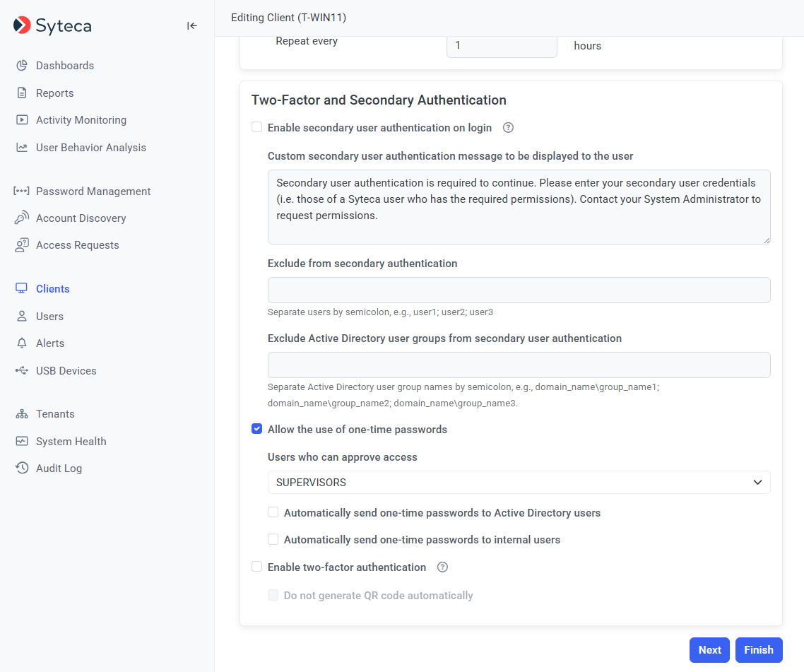Screen dimensions: 804x672
Task: Click the Exclude from secondary authentication field
Action: (x=519, y=290)
